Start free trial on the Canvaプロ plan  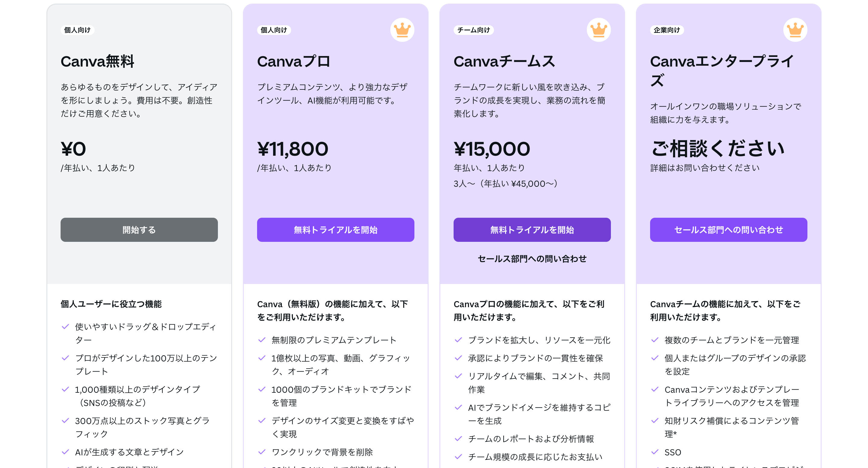336,229
